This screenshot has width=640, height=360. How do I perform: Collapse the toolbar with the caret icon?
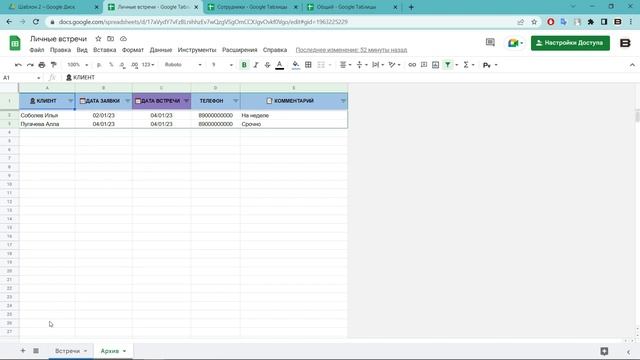point(632,65)
